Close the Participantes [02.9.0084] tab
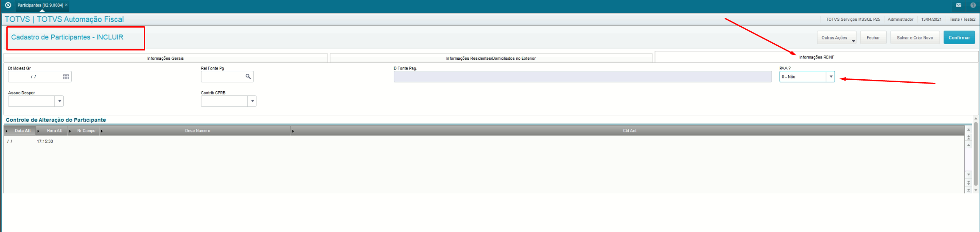The width and height of the screenshot is (980, 232). click(66, 5)
